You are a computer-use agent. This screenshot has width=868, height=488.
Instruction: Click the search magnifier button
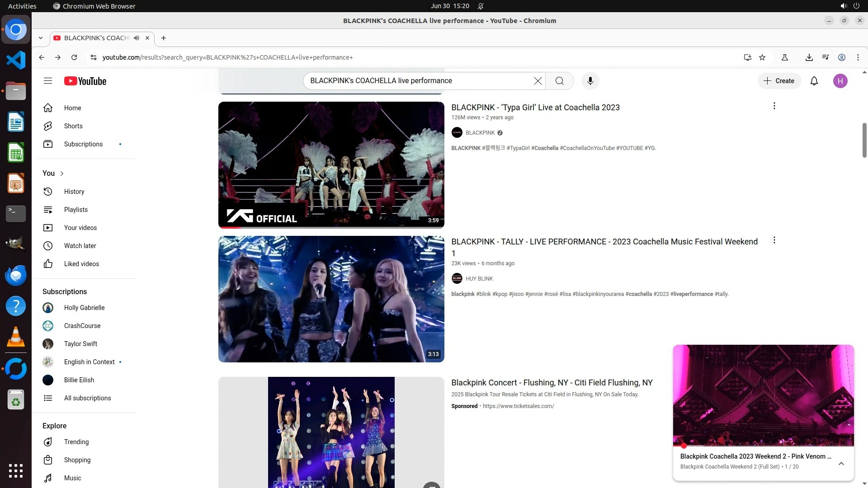[x=559, y=81]
